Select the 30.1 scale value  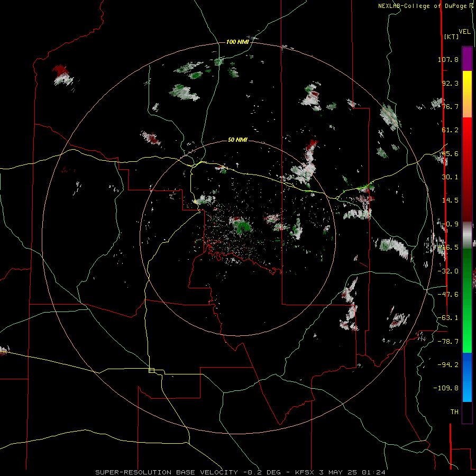(450, 177)
